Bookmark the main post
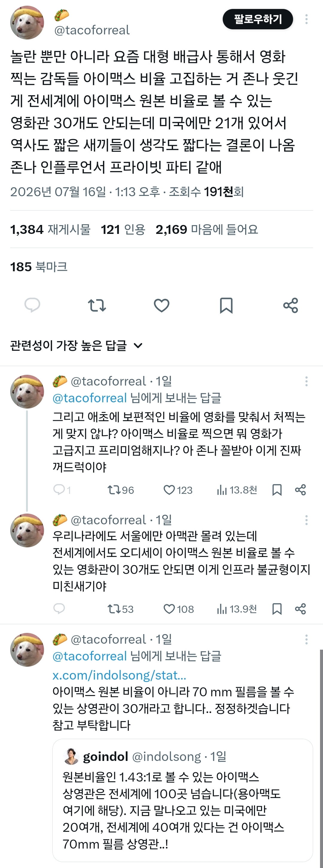 pos(226,305)
